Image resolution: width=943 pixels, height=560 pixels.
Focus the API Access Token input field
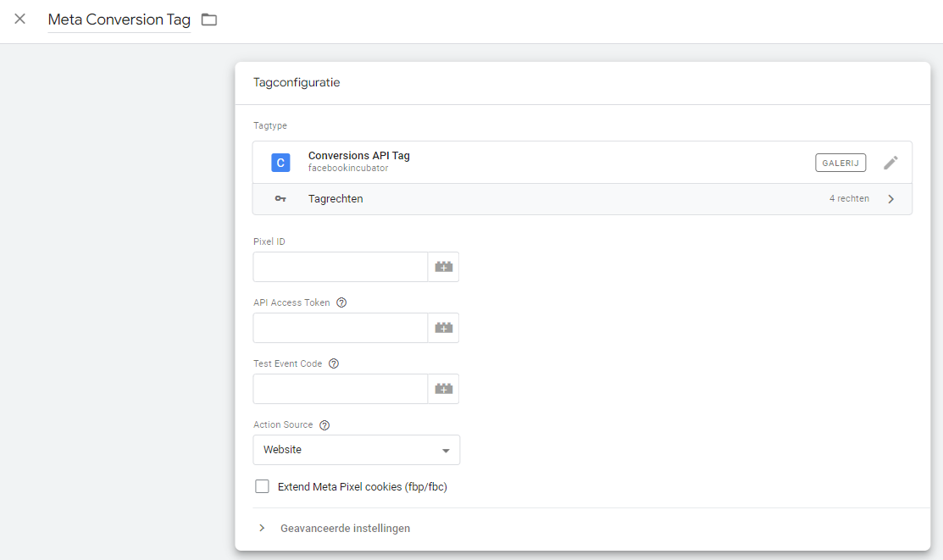point(341,328)
